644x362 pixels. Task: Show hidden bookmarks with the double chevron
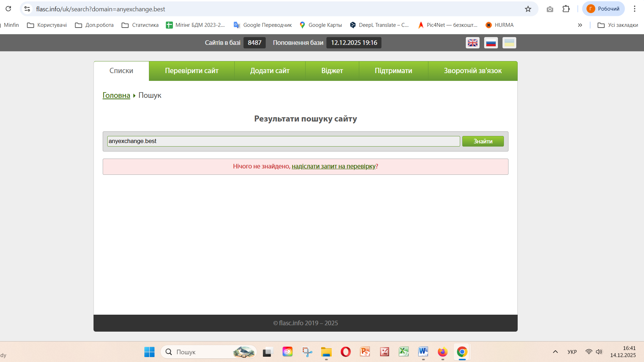(x=580, y=25)
